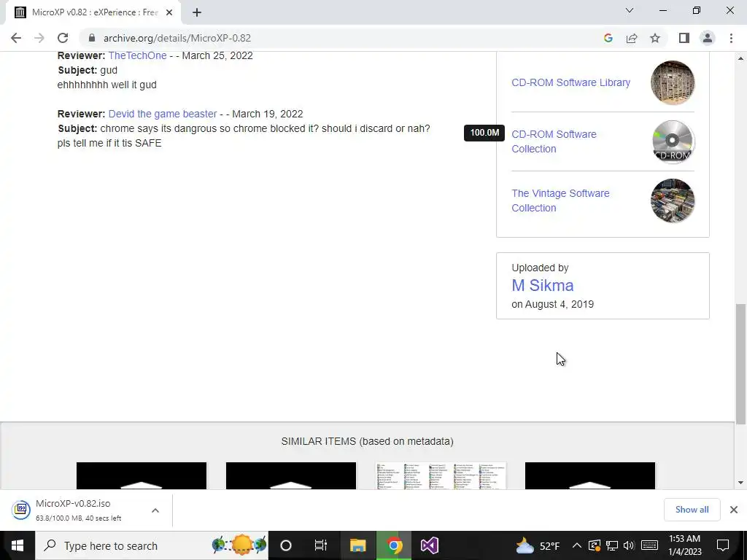Image resolution: width=747 pixels, height=560 pixels.
Task: Open a new browser tab
Action: [x=197, y=12]
